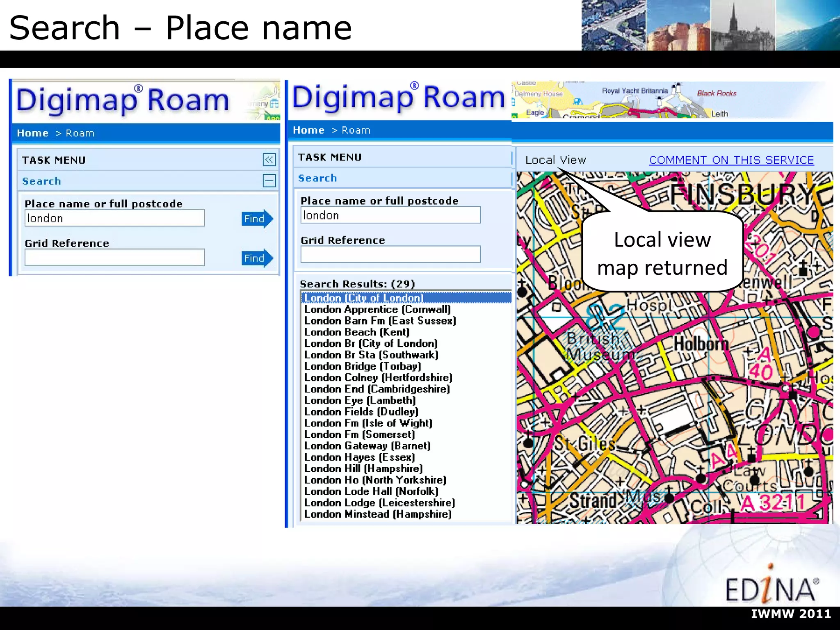Select London Eye (Lambeth) result
Image resolution: width=840 pixels, height=630 pixels.
(360, 400)
